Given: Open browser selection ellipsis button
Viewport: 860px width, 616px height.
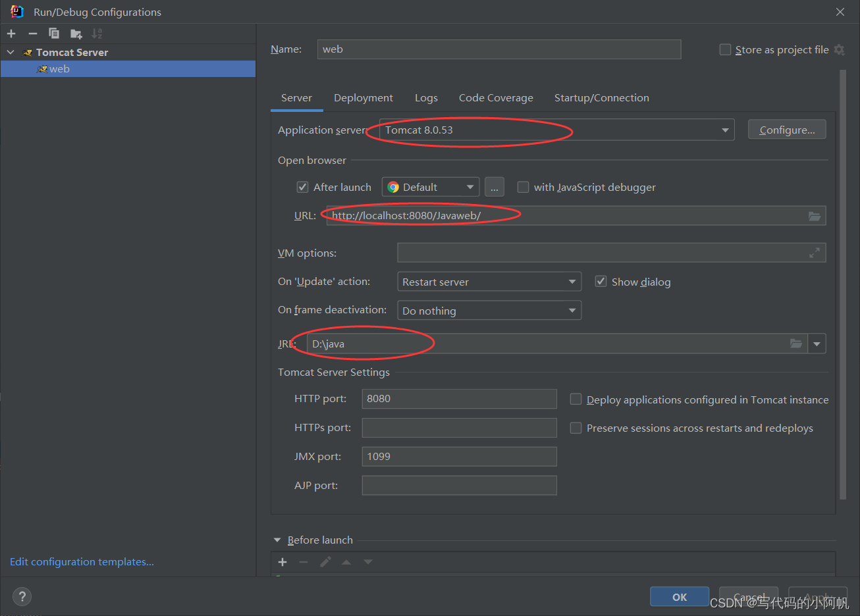Looking at the screenshot, I should (x=495, y=187).
